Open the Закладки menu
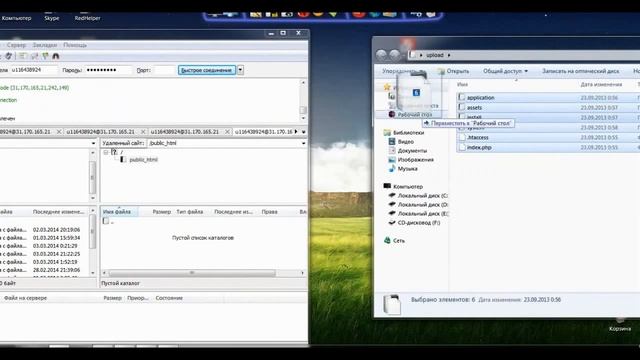 [44, 45]
